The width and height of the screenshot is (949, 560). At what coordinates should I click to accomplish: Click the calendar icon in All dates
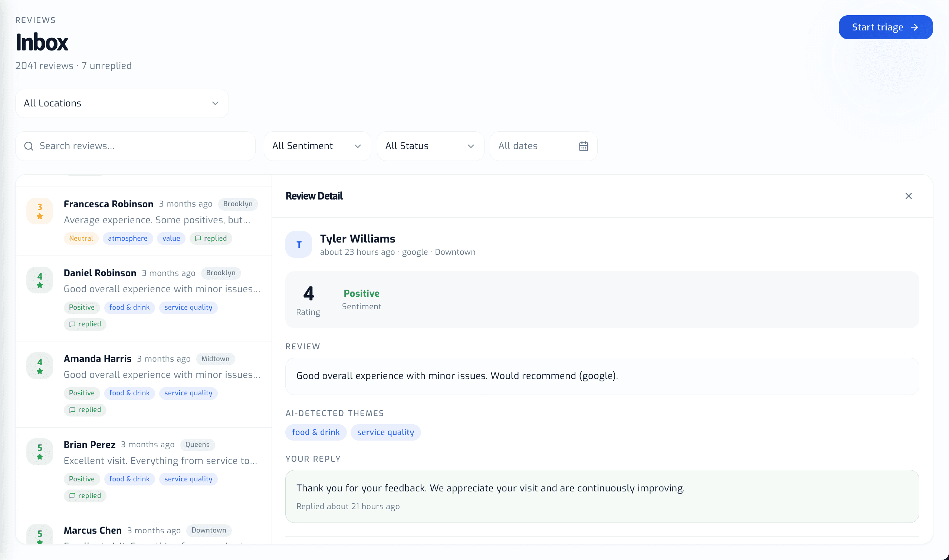click(x=584, y=146)
